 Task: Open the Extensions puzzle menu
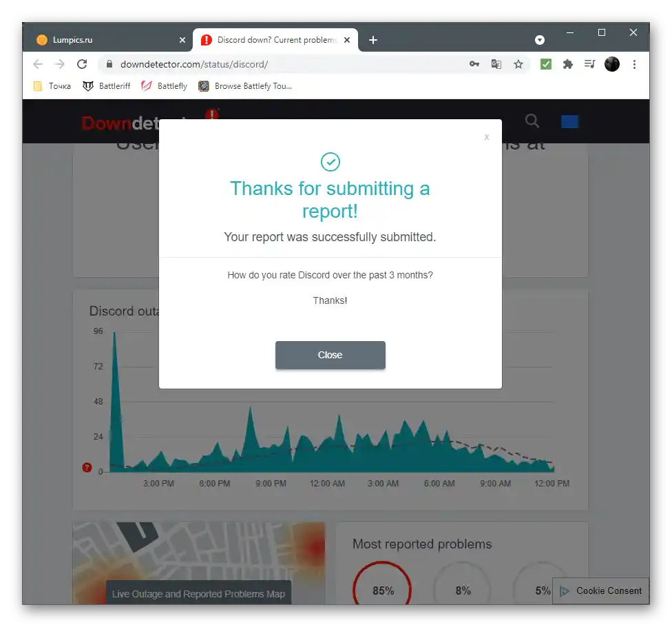click(568, 64)
